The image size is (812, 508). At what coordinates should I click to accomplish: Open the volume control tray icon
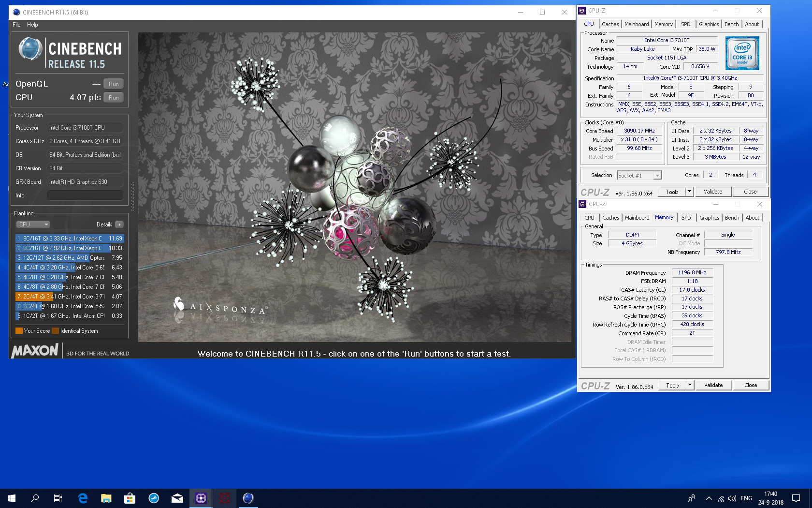click(x=732, y=498)
